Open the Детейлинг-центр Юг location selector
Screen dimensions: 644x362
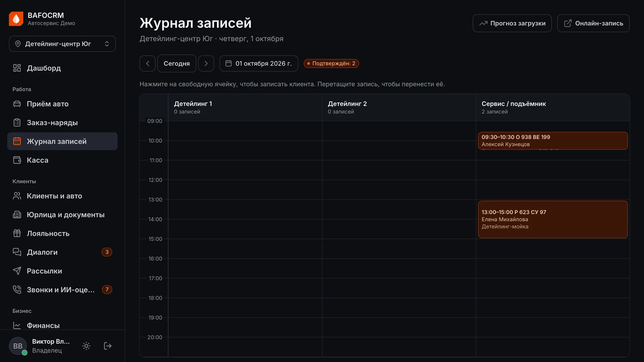(x=62, y=44)
